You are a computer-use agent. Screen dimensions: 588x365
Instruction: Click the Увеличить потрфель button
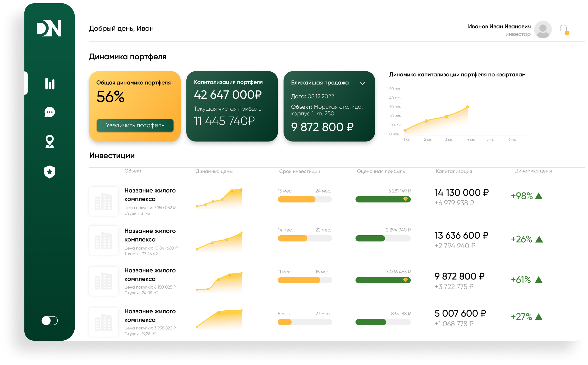pos(135,125)
